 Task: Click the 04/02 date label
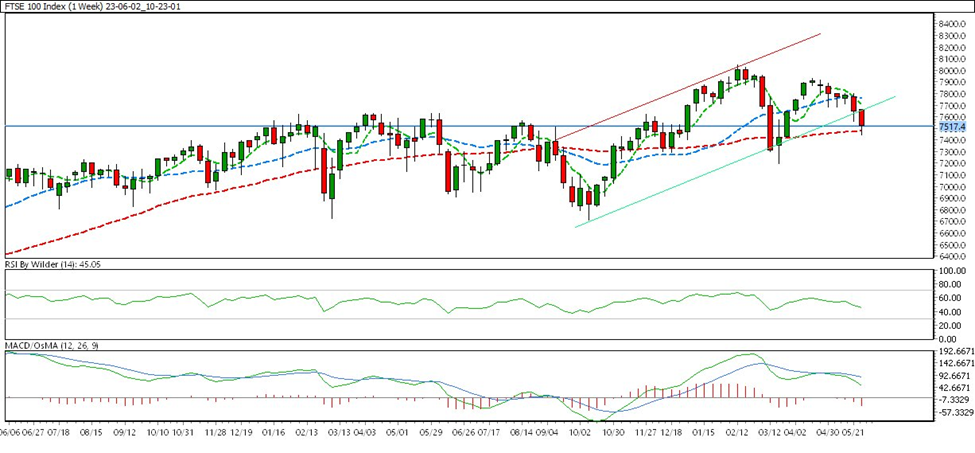point(796,431)
